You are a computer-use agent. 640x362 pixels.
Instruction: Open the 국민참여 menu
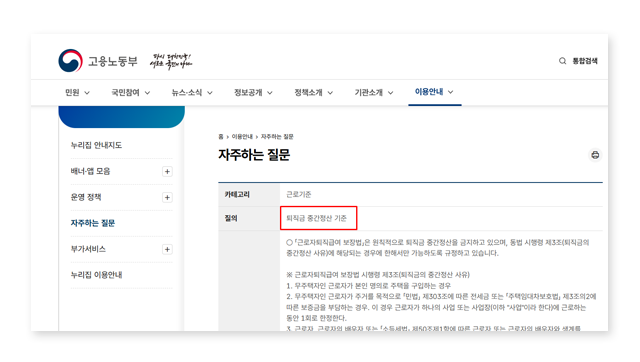[125, 93]
